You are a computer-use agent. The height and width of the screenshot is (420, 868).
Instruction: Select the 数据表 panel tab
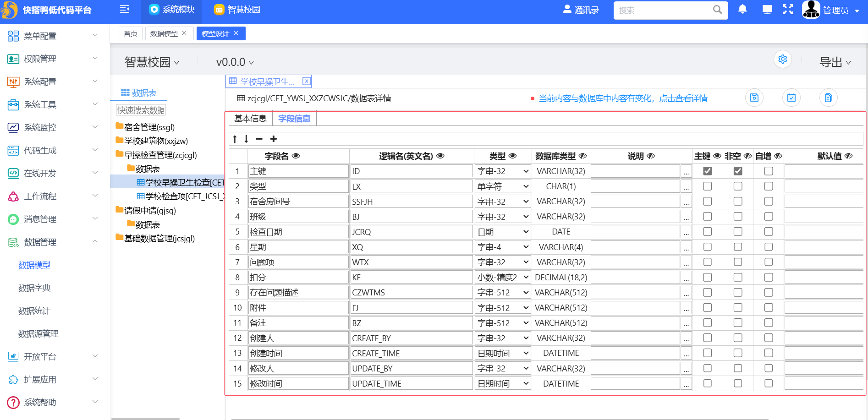pyautogui.click(x=138, y=93)
